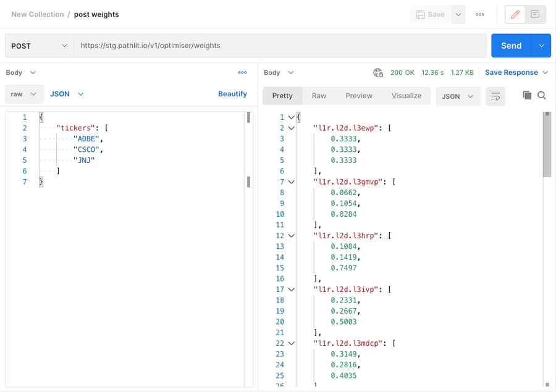Switch to the Preview response tab
Image resolution: width=556 pixels, height=392 pixels.
click(x=358, y=96)
